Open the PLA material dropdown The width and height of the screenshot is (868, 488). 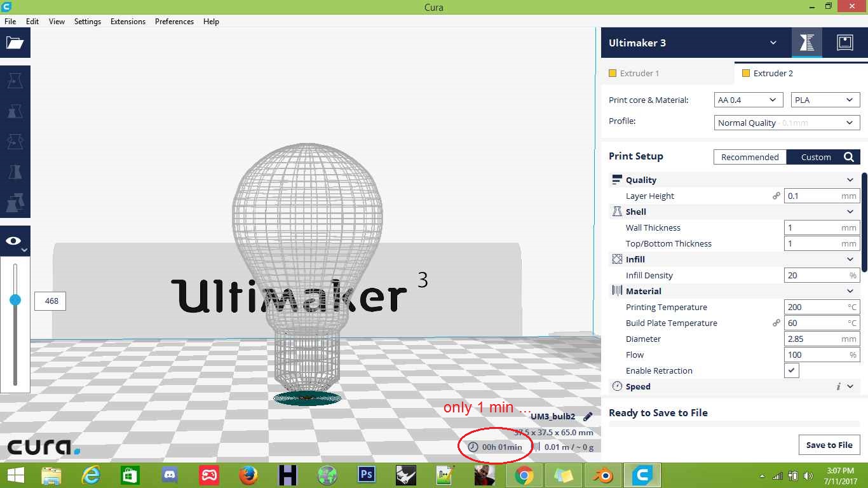[x=825, y=100]
